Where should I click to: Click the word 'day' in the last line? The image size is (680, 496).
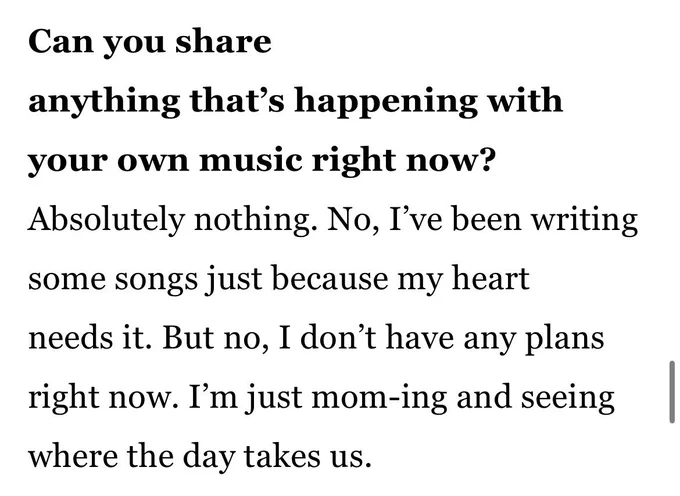[x=209, y=458]
